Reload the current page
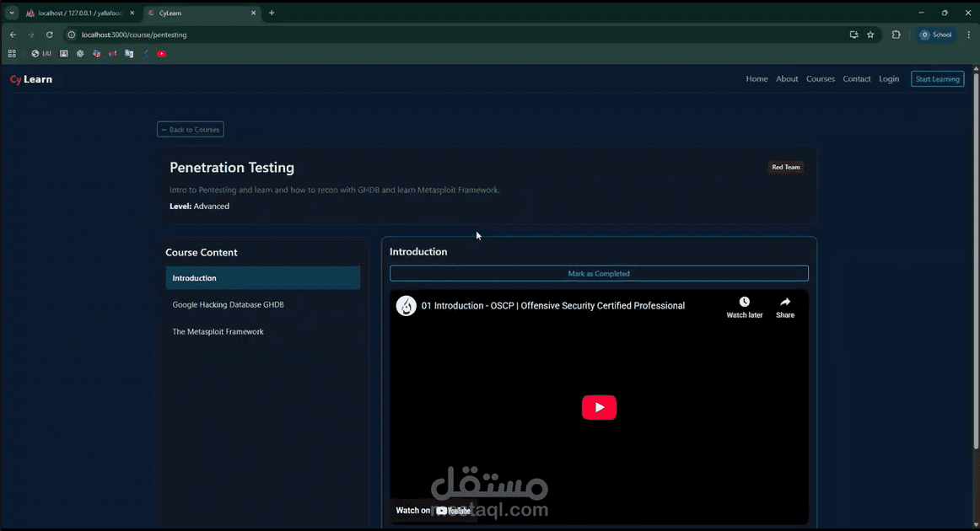 coord(50,35)
